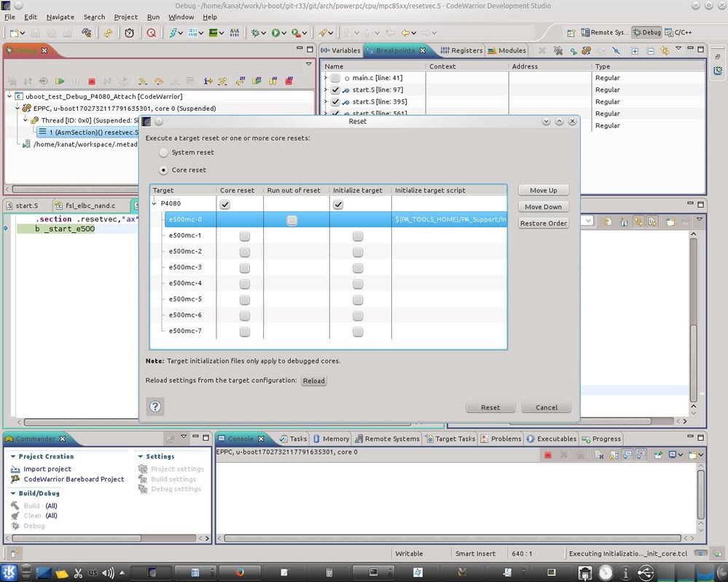Click the green bug Debug launch icon in toolbar
728x582 pixels.
tap(255, 33)
